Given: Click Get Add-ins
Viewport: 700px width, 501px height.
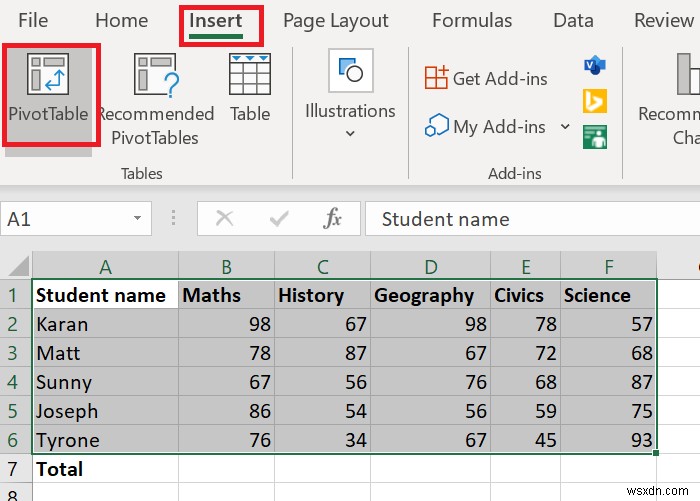Looking at the screenshot, I should coord(484,78).
